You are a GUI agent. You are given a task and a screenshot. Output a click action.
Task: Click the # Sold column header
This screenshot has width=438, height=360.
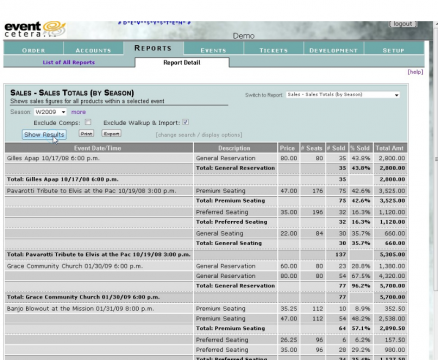(x=336, y=148)
